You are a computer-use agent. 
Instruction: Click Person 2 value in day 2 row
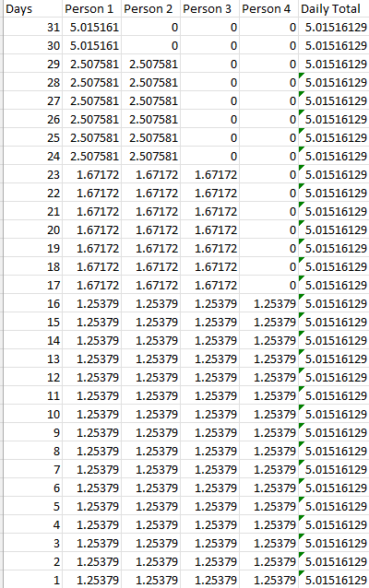[x=150, y=561]
